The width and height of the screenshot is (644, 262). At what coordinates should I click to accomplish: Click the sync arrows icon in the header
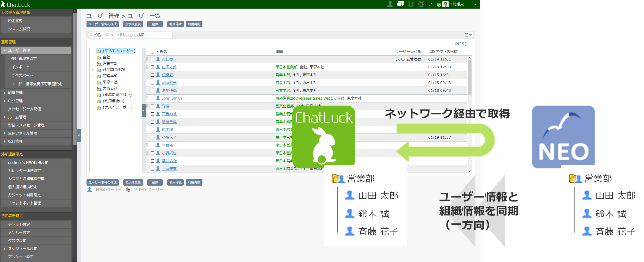pyautogui.click(x=431, y=4)
